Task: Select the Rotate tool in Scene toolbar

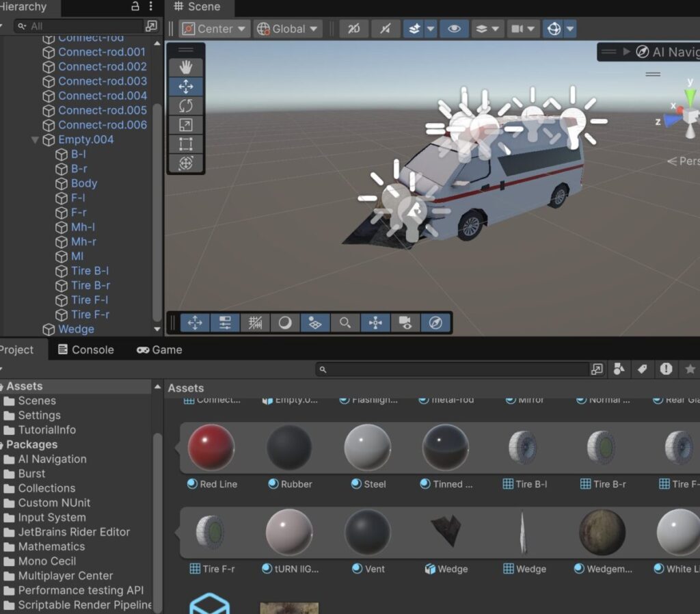Action: point(186,106)
